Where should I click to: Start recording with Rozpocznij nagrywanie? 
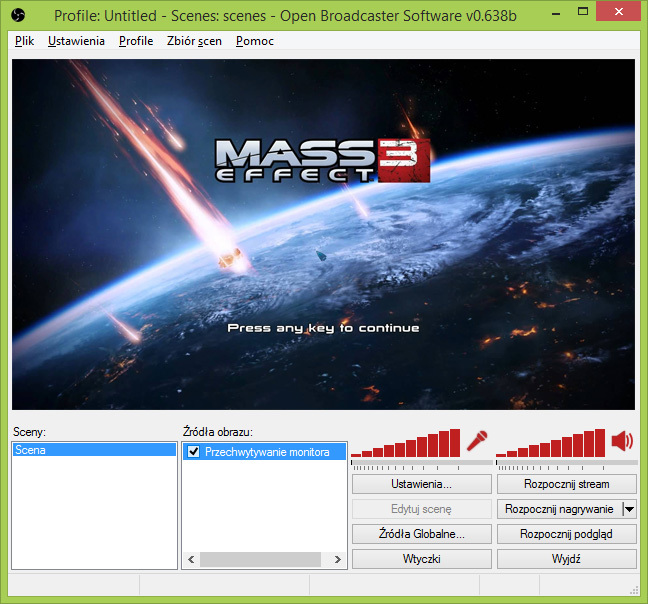tap(560, 509)
